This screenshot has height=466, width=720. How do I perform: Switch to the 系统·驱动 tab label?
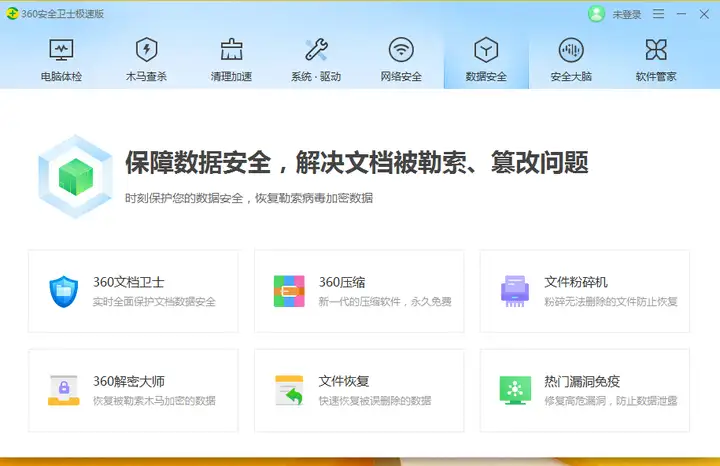[x=316, y=76]
